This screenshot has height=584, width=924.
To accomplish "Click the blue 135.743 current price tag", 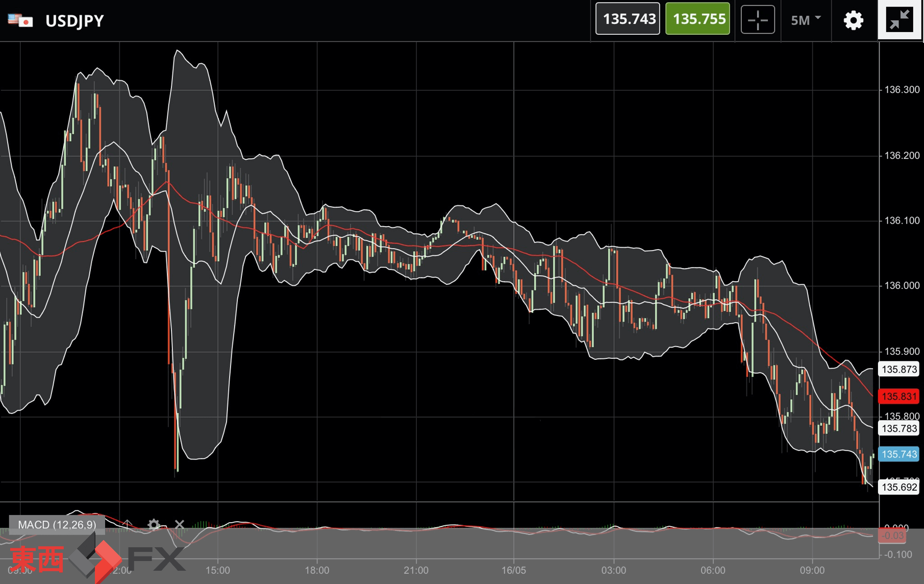I will point(898,454).
